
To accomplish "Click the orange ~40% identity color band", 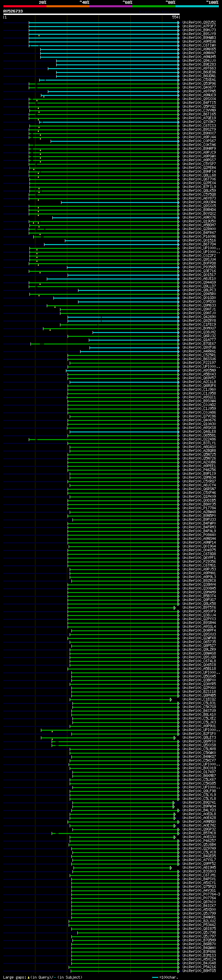I will (x=68, y=6).
